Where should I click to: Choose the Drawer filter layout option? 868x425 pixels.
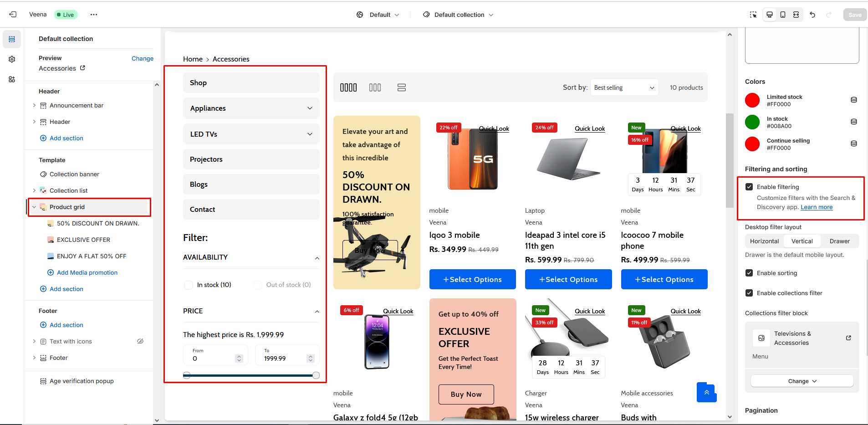pyautogui.click(x=839, y=241)
